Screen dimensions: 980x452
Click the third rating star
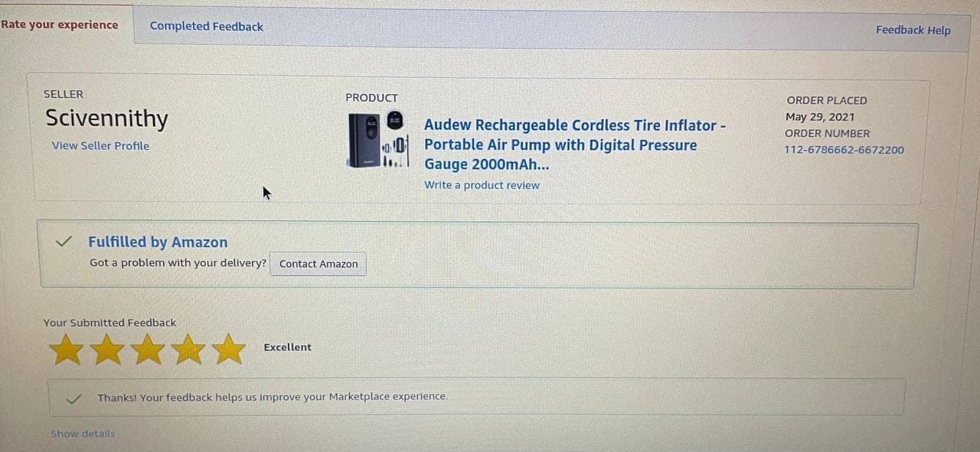click(148, 349)
